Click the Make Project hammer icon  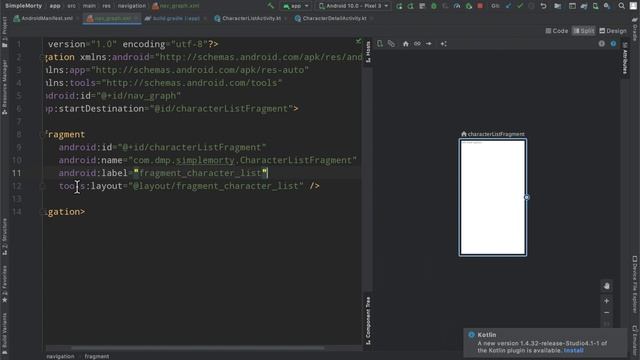click(270, 6)
